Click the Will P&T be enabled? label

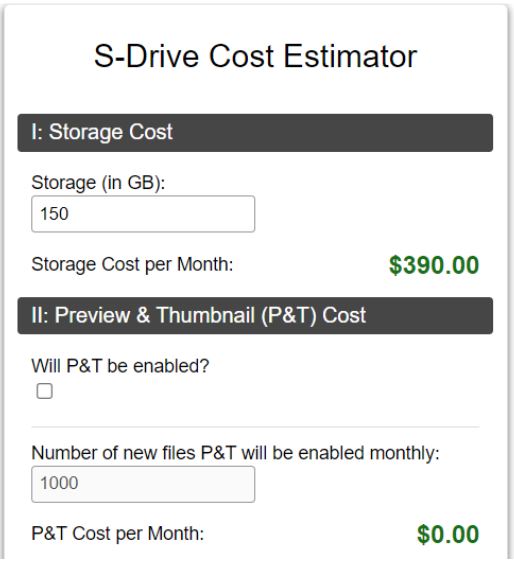tap(120, 366)
